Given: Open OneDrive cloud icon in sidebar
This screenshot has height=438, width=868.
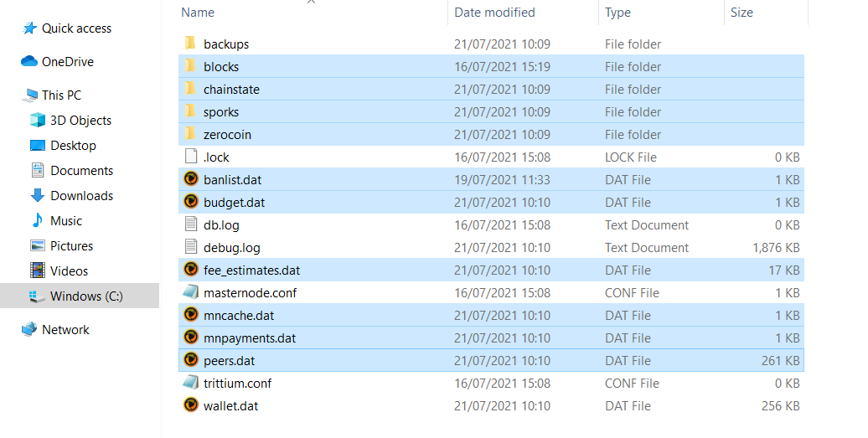Looking at the screenshot, I should point(29,61).
